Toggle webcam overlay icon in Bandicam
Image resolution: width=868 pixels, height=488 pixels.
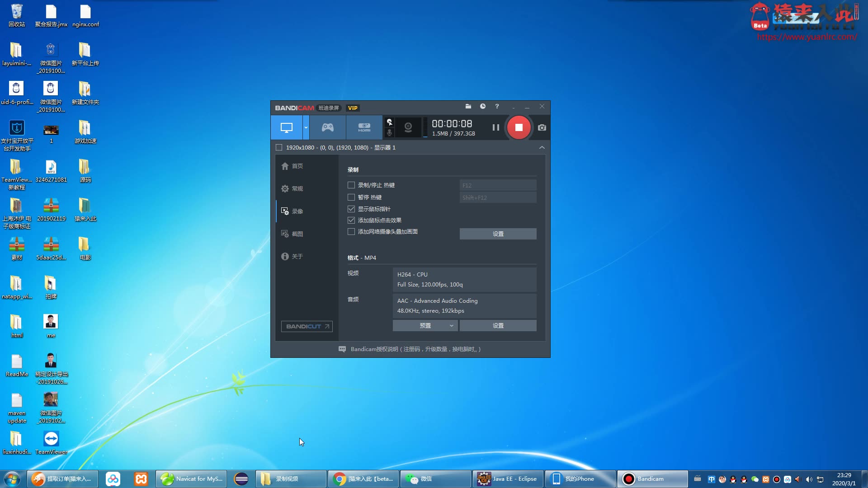pyautogui.click(x=408, y=127)
